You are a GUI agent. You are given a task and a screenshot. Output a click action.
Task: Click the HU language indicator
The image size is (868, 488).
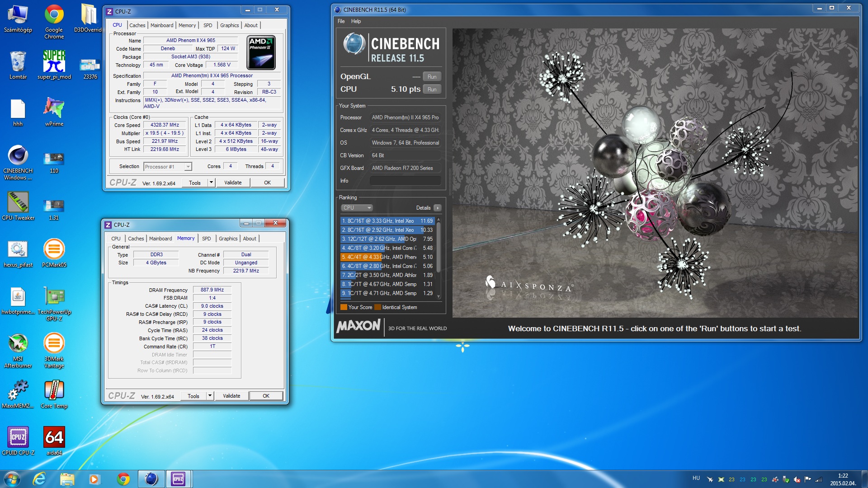(696, 478)
